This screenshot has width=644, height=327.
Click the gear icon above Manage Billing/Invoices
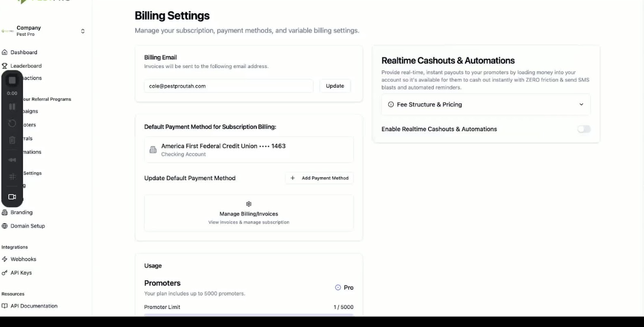pyautogui.click(x=249, y=204)
